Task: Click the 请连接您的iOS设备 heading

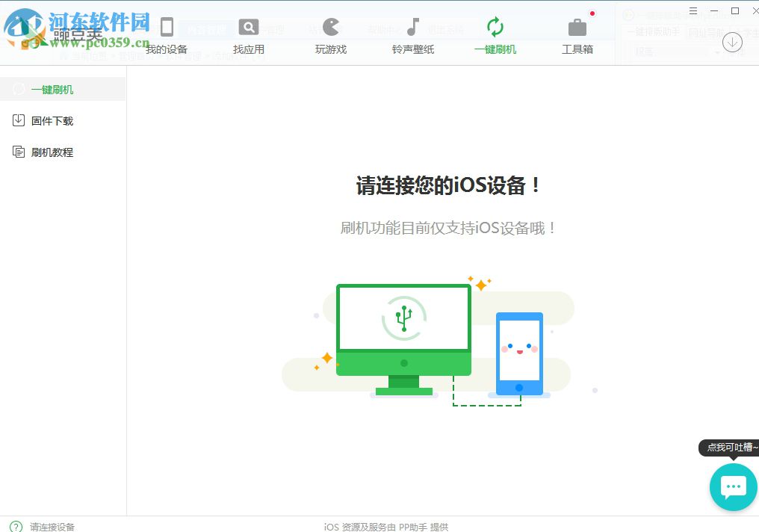Action: point(448,185)
